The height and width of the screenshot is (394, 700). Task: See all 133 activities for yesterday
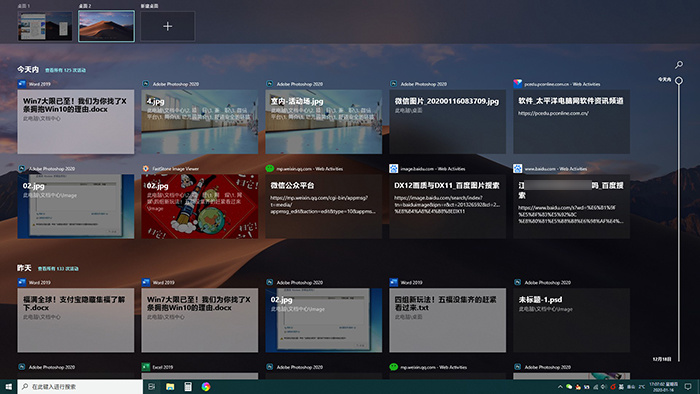[58, 269]
